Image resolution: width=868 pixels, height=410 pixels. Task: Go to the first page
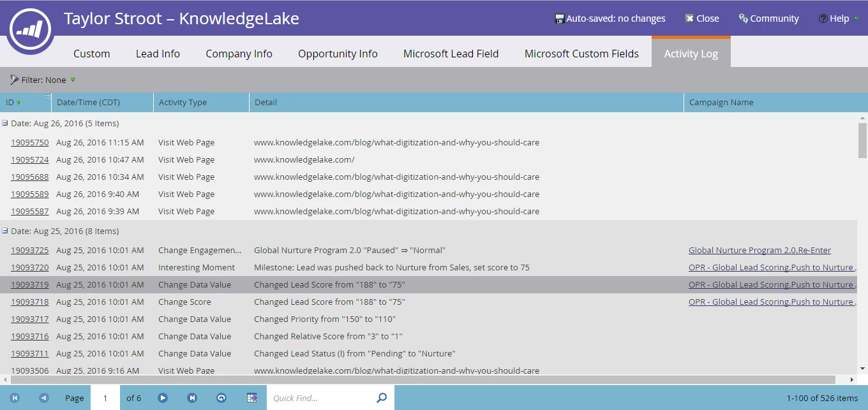point(15,398)
